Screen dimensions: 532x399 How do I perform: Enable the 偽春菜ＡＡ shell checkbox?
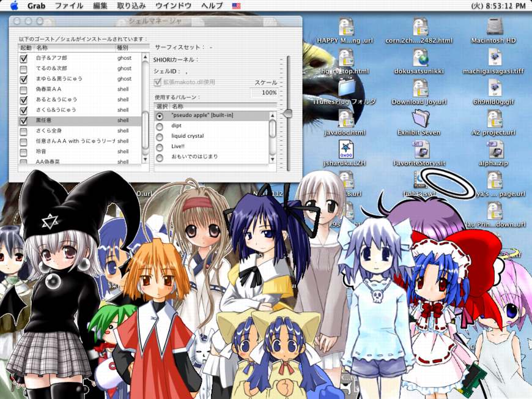23,89
